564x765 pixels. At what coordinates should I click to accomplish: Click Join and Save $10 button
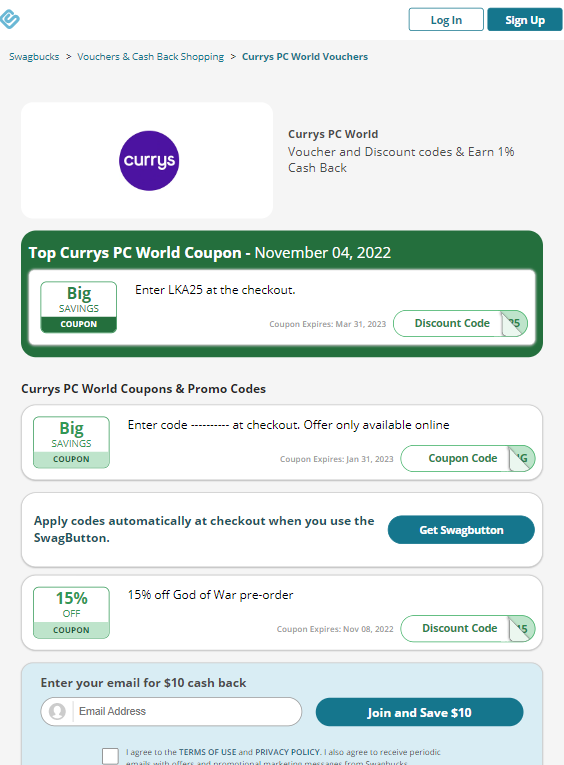[420, 712]
